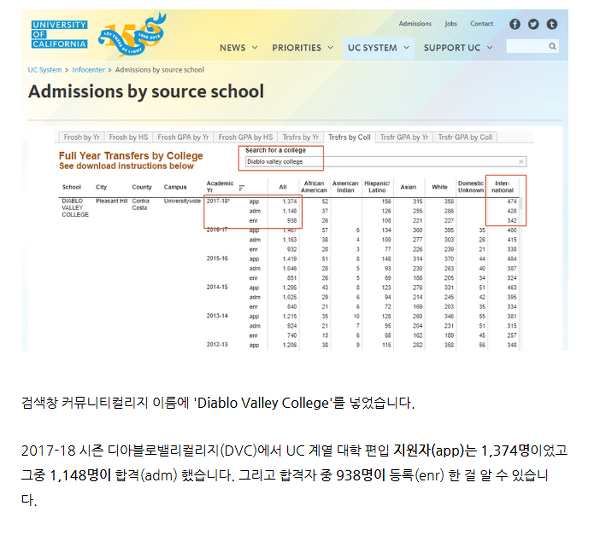Click the Asian column header
Image resolution: width=600 pixels, height=535 pixels.
point(408,187)
